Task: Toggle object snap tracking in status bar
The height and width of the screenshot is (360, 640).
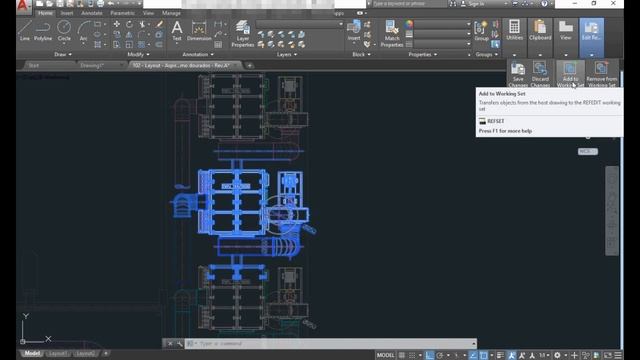Action: (473, 356)
